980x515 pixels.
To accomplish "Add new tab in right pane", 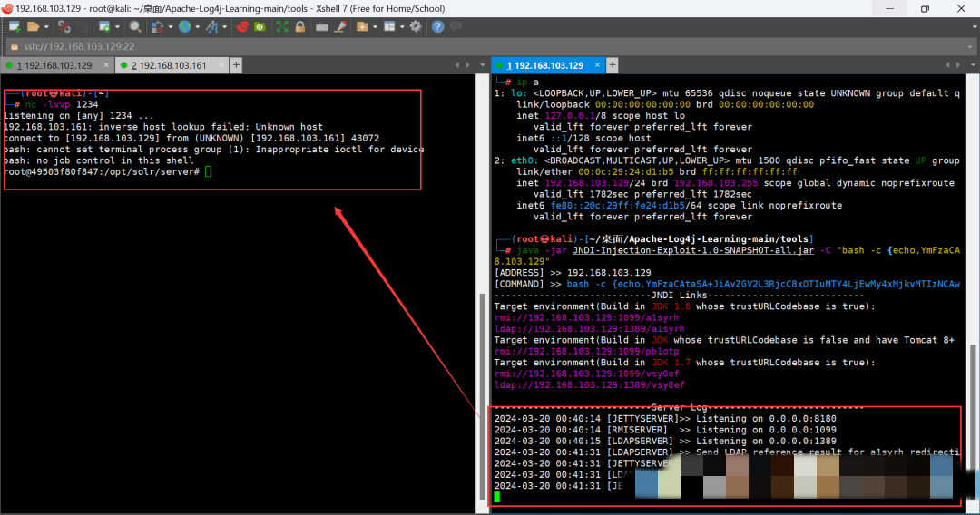I will tap(612, 65).
